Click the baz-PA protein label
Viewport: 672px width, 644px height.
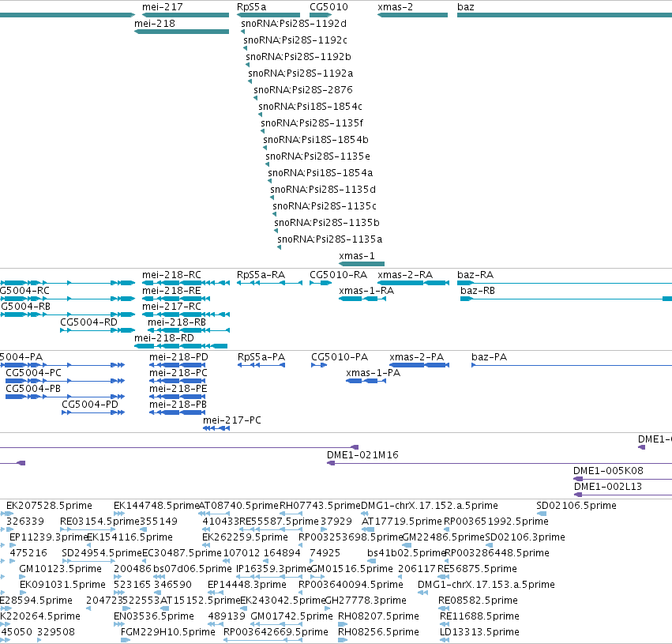(x=489, y=357)
